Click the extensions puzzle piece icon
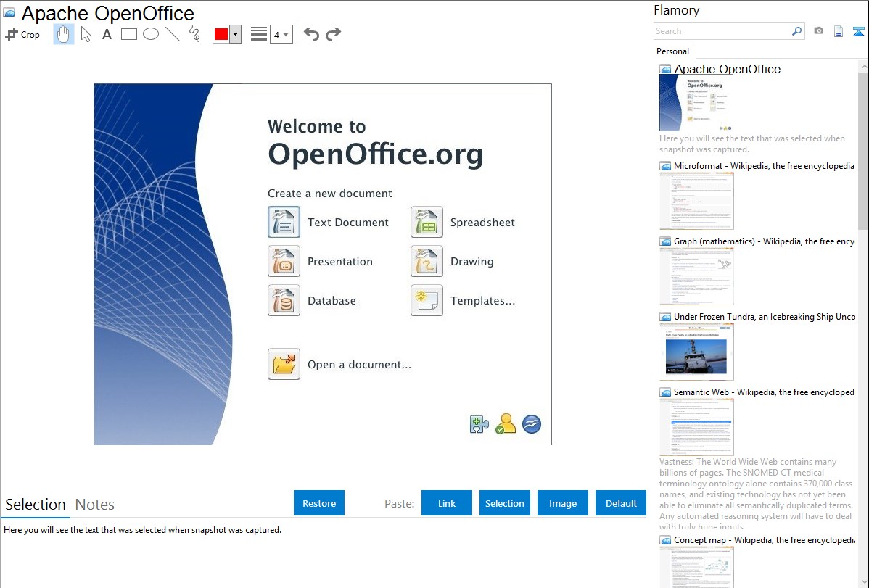 click(479, 425)
